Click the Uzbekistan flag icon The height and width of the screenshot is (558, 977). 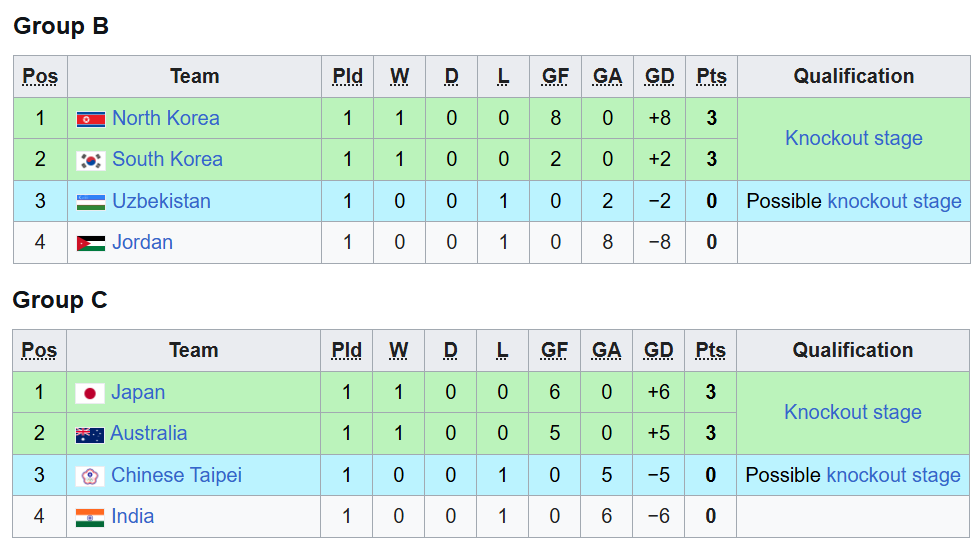coord(90,202)
